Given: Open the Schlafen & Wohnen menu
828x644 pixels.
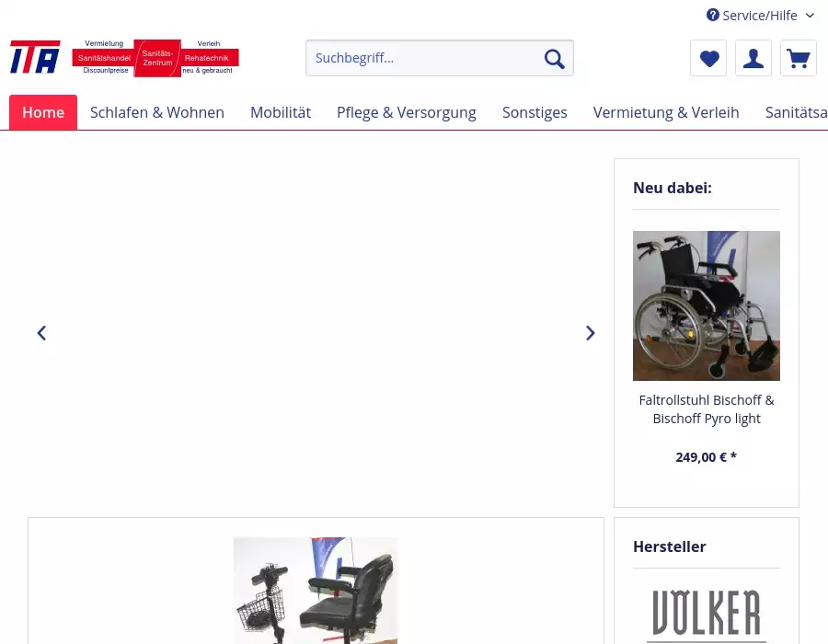Looking at the screenshot, I should (157, 112).
